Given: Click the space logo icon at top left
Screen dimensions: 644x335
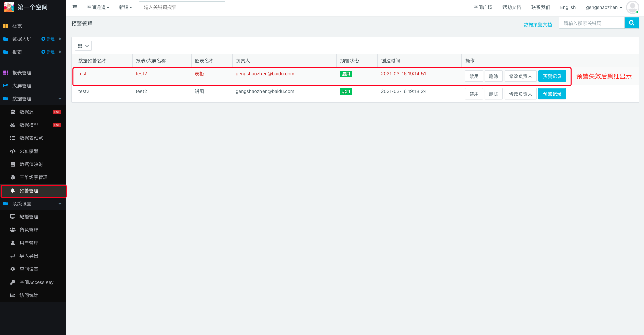Looking at the screenshot, I should [x=9, y=7].
